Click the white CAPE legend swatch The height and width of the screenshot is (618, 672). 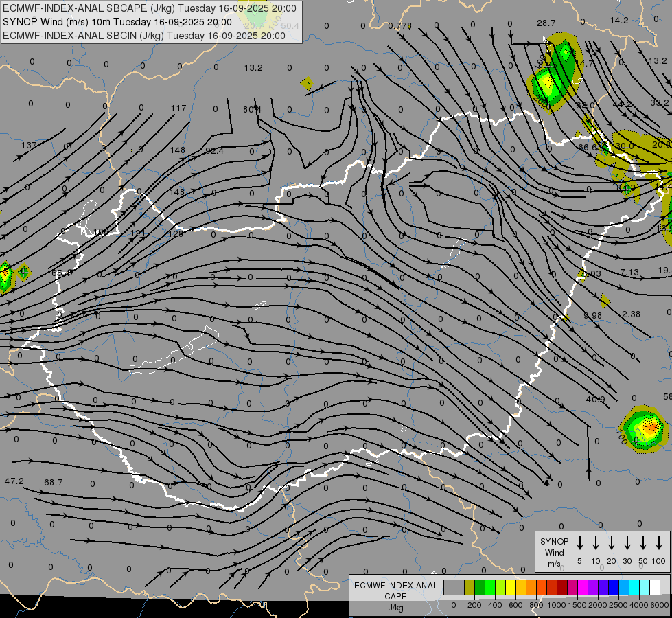click(655, 587)
